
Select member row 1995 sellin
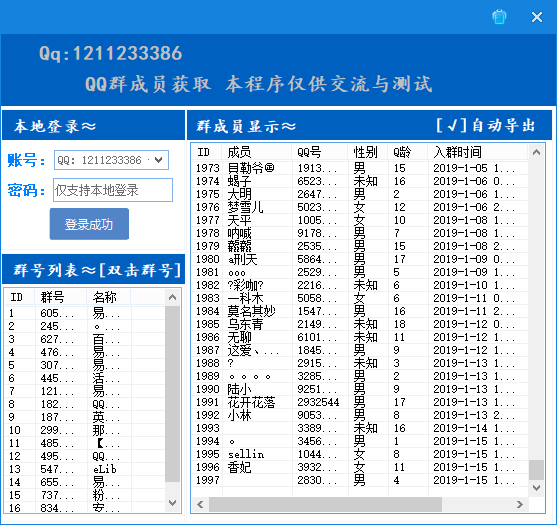[360, 454]
